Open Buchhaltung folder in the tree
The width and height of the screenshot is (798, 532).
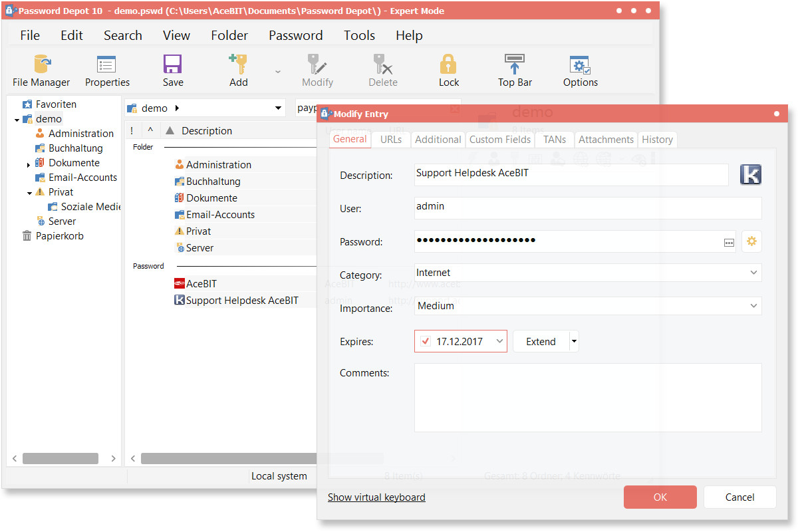75,148
